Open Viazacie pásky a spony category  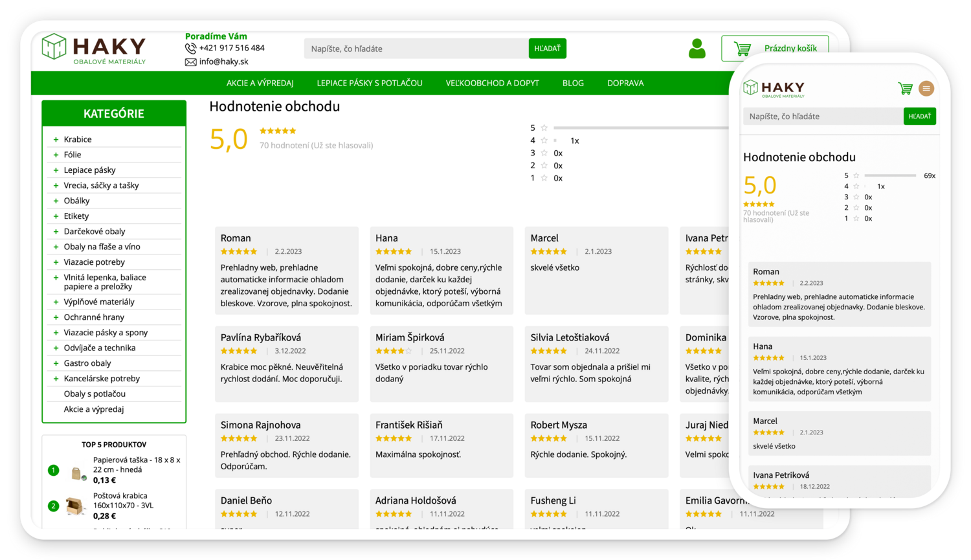coord(106,333)
